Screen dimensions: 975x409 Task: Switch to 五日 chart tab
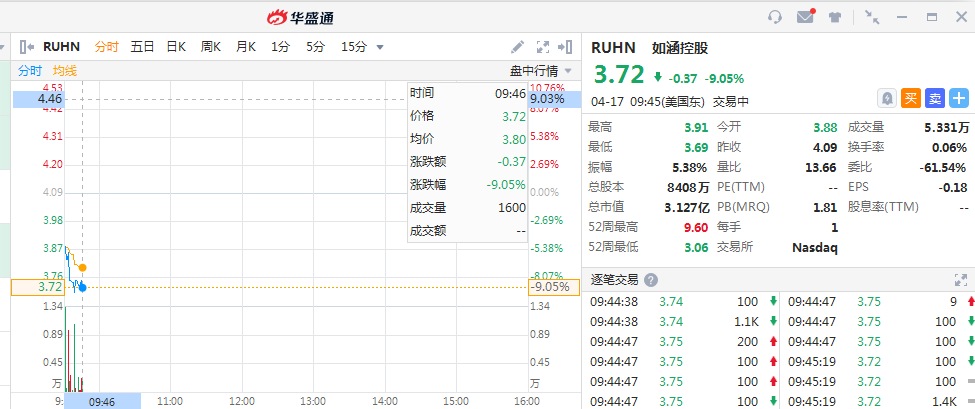click(142, 47)
